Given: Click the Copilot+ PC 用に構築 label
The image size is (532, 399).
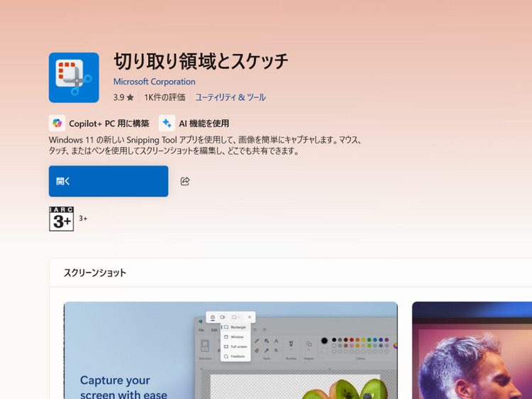Looking at the screenshot, I should point(109,124).
